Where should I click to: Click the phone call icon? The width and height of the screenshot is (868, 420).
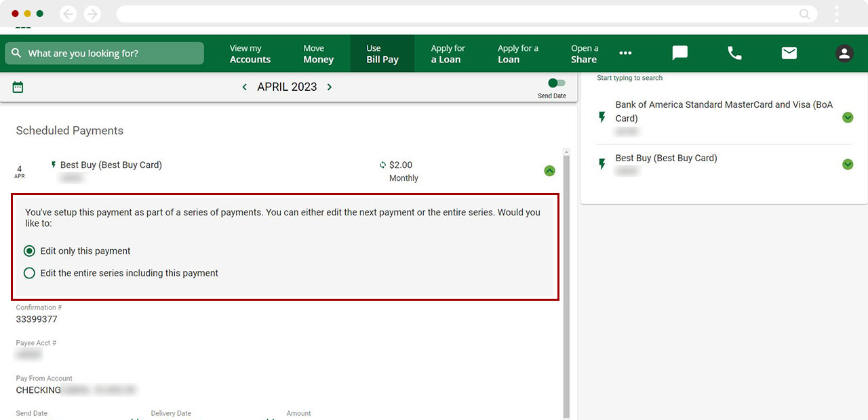pyautogui.click(x=734, y=53)
